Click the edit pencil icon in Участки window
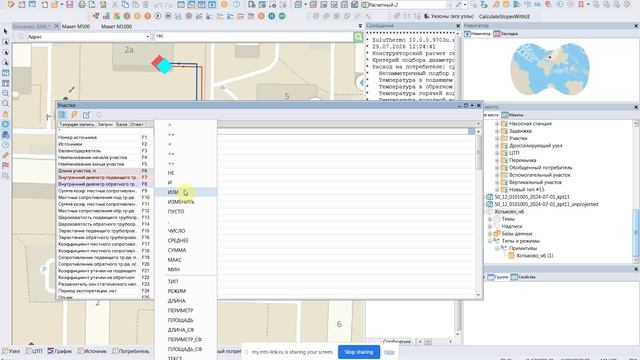640x360 pixels. [86, 115]
